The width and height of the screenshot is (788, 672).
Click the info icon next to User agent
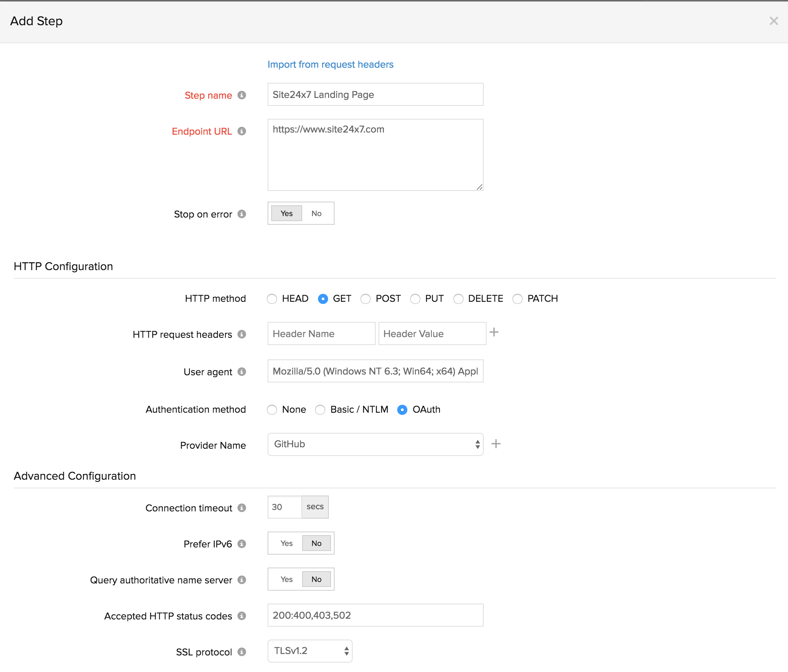(242, 372)
